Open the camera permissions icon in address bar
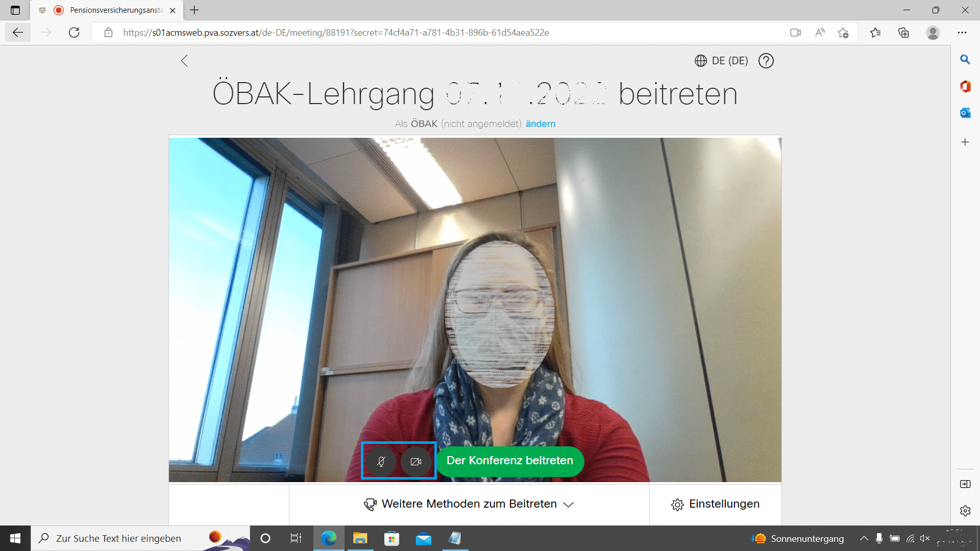Viewport: 980px width, 551px height. coord(795,32)
